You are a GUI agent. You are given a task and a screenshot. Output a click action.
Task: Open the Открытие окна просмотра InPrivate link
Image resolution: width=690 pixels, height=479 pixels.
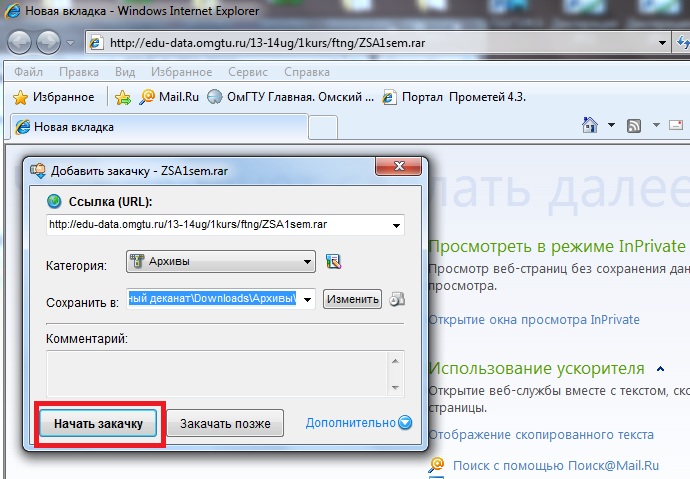pyautogui.click(x=533, y=320)
